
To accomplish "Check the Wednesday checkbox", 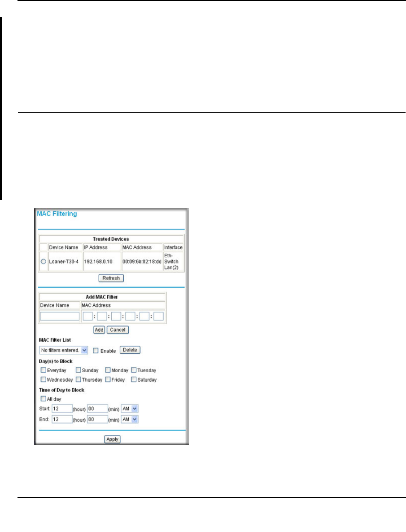I will click(x=44, y=379).
